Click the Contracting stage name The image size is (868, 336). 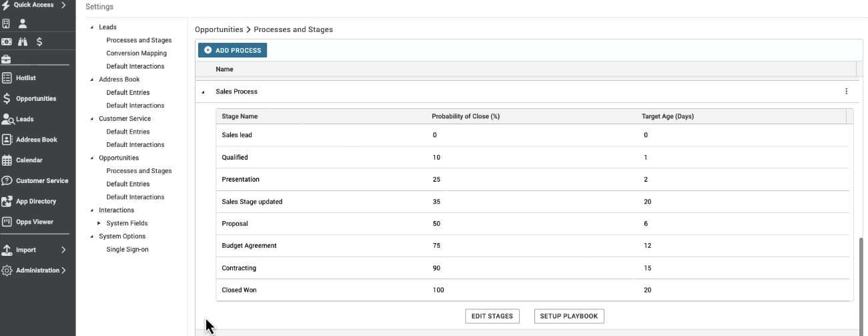[239, 268]
